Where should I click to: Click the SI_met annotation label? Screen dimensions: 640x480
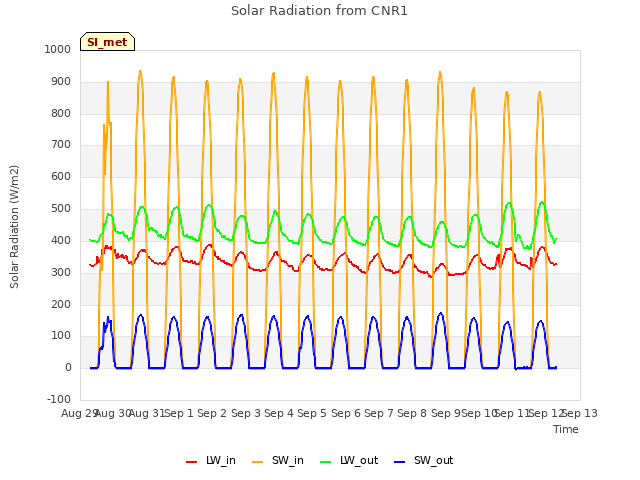coord(107,42)
